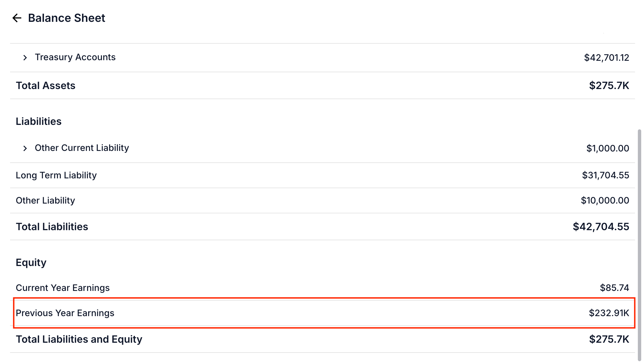
Task: Open the Long Term Liability row
Action: [56, 175]
